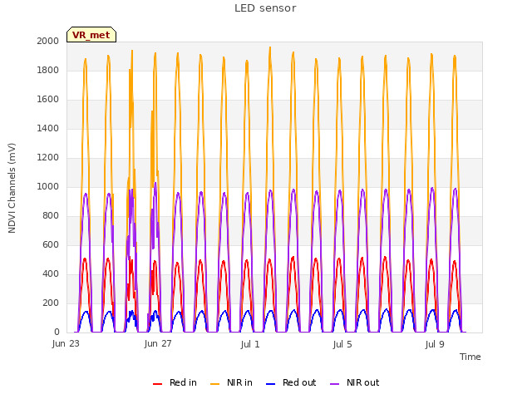The width and height of the screenshot is (532, 399).
Task: Click the 600 y-axis tick label
Action: point(51,244)
